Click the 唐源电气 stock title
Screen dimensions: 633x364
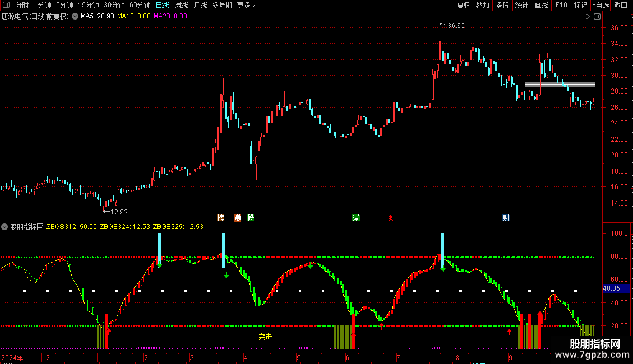click(35, 16)
